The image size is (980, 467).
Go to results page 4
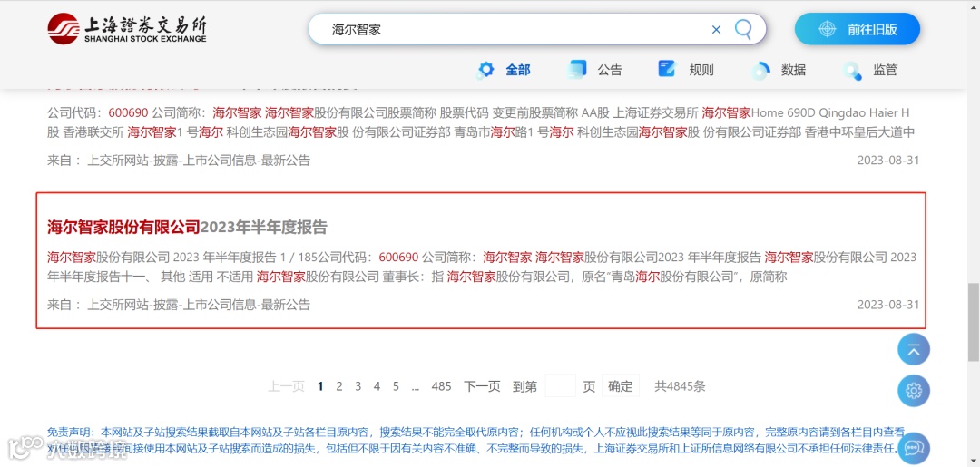click(x=377, y=386)
